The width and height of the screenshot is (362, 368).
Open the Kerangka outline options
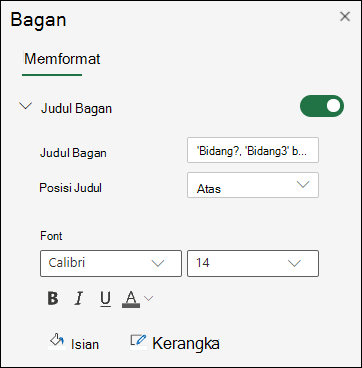pyautogui.click(x=175, y=343)
